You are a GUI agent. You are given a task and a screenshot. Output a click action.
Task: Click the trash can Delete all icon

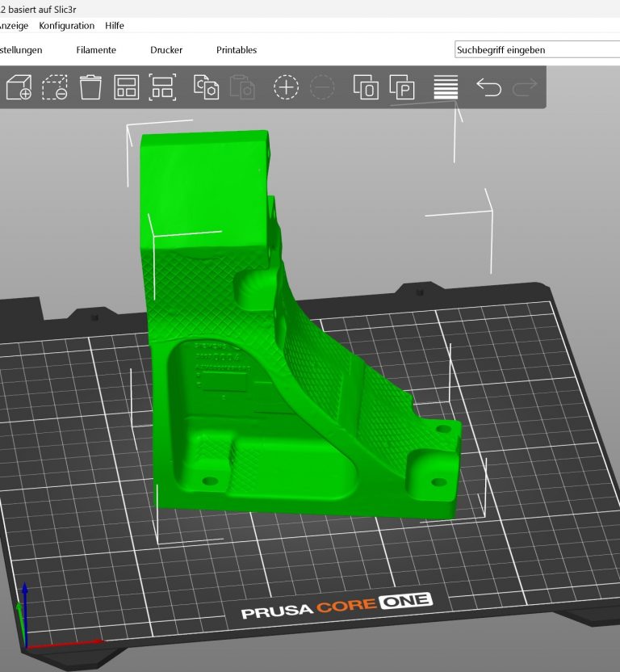click(x=90, y=86)
